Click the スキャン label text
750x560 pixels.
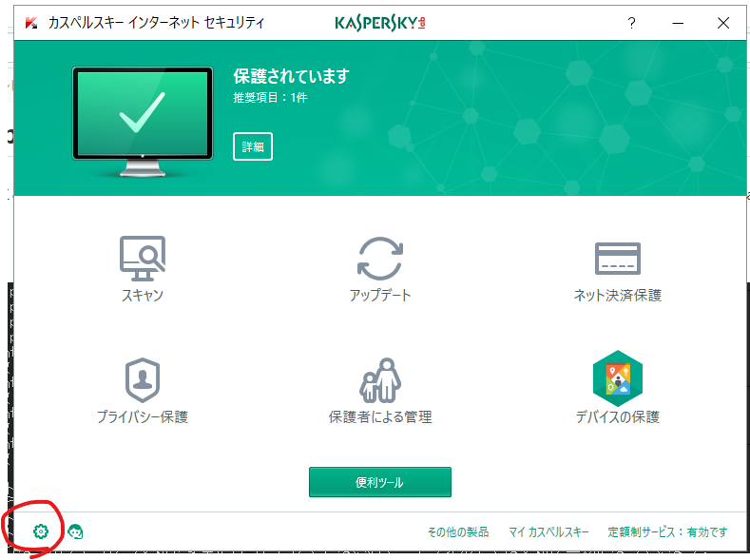[143, 295]
